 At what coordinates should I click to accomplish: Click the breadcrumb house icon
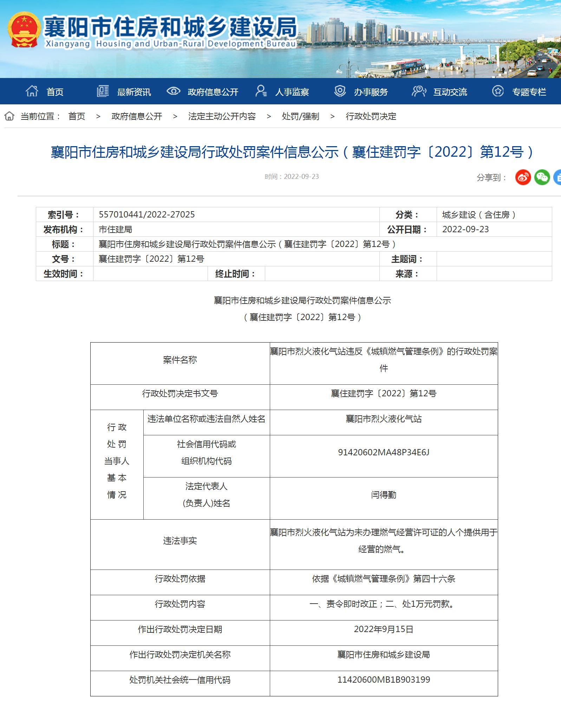click(x=9, y=116)
